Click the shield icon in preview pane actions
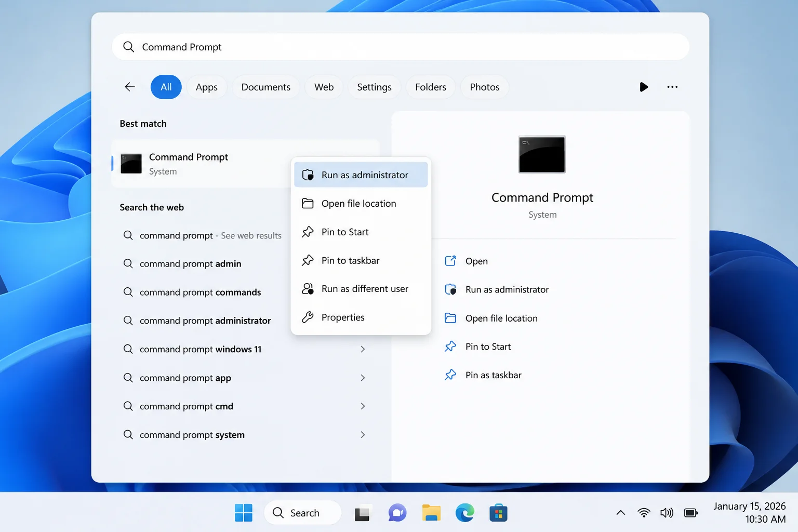 [450, 289]
